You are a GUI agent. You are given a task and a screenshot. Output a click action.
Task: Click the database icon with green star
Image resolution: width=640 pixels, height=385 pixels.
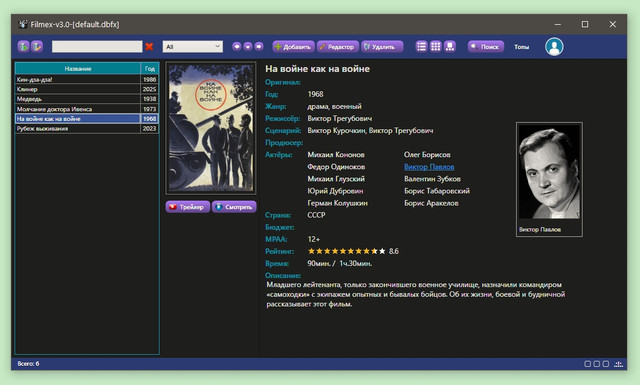point(23,47)
